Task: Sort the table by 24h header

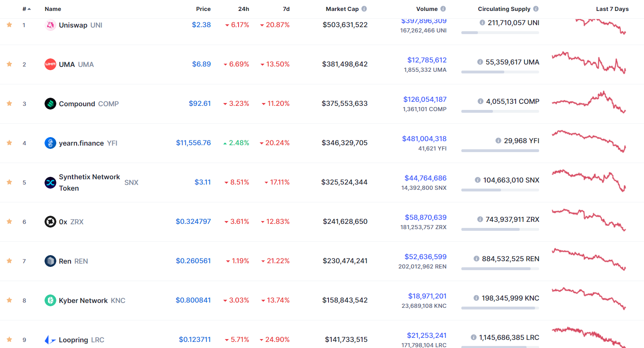Action: click(x=243, y=9)
